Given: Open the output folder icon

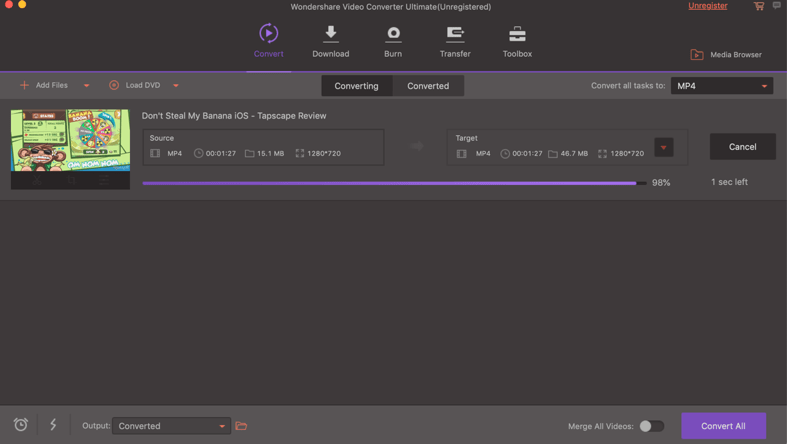Looking at the screenshot, I should (x=241, y=426).
